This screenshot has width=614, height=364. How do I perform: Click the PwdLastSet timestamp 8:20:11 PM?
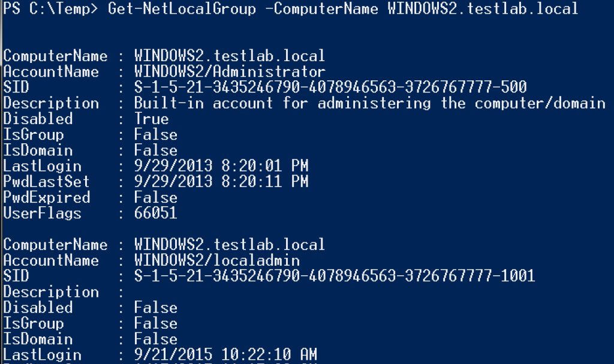221,182
